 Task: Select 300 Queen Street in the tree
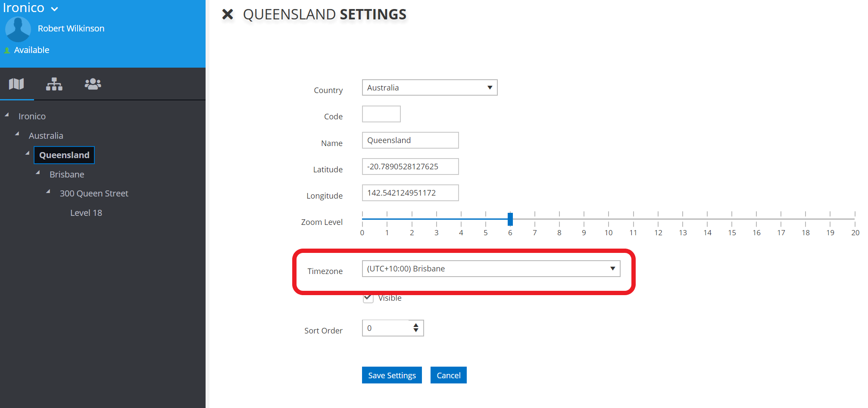94,193
